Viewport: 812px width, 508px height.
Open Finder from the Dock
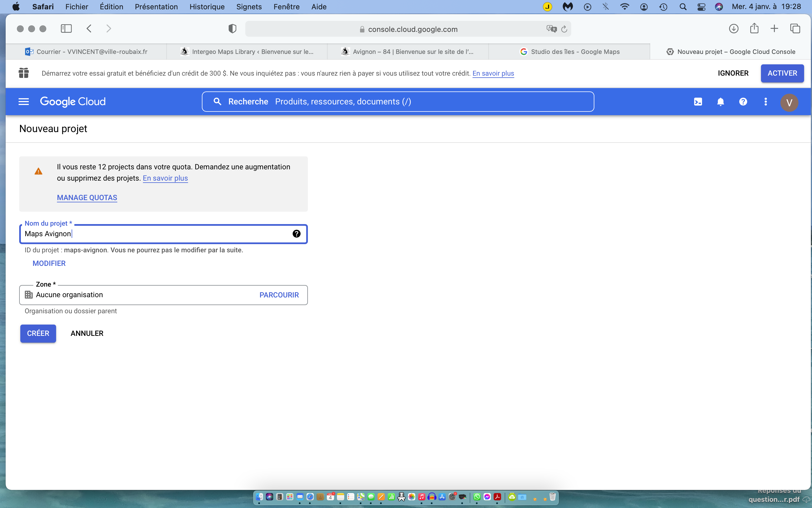click(259, 497)
